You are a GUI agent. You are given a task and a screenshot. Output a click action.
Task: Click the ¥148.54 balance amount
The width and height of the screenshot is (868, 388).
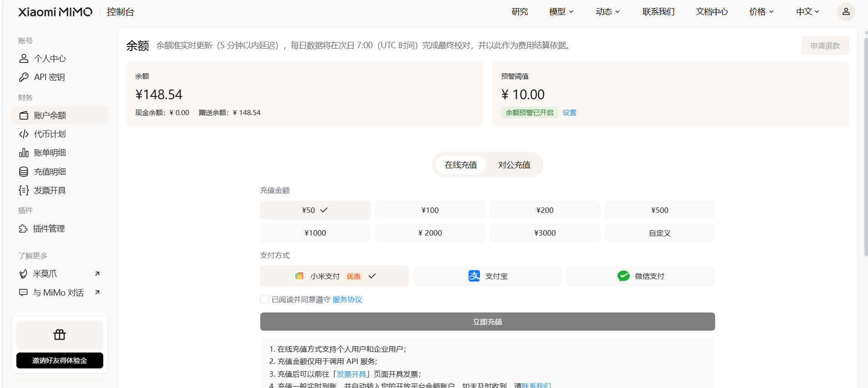159,94
